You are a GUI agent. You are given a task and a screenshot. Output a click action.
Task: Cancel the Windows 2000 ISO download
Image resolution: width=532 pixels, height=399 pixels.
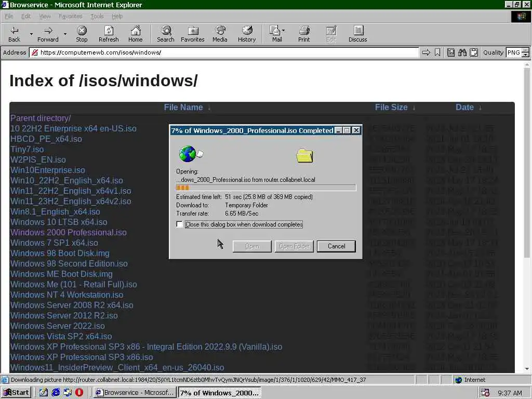(x=336, y=246)
